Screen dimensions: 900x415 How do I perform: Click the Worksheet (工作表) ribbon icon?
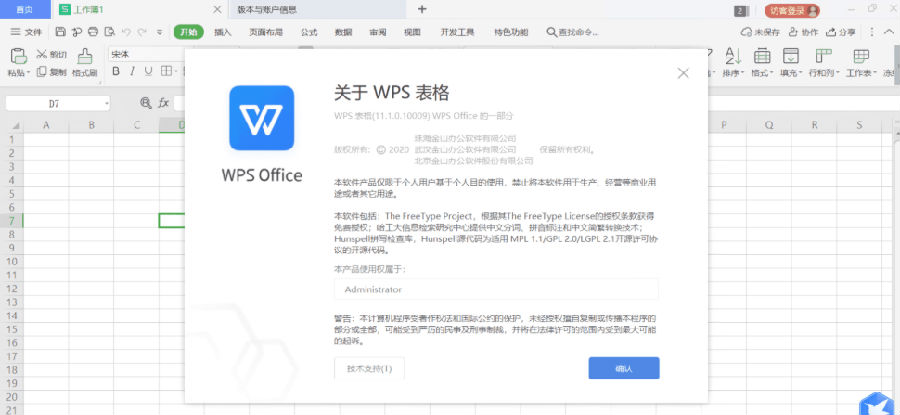[x=861, y=56]
